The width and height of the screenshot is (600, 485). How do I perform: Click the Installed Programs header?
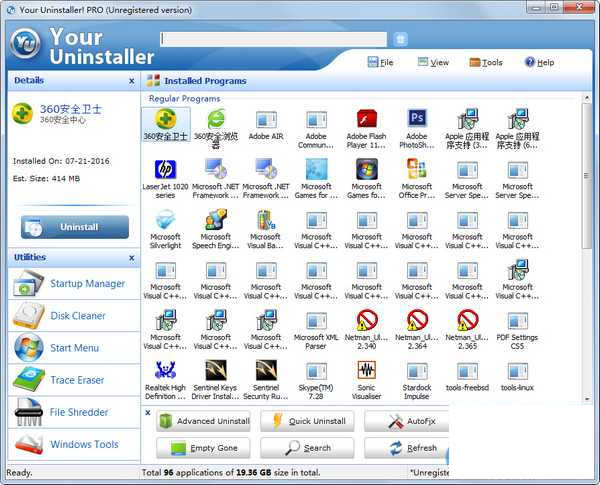coord(205,81)
